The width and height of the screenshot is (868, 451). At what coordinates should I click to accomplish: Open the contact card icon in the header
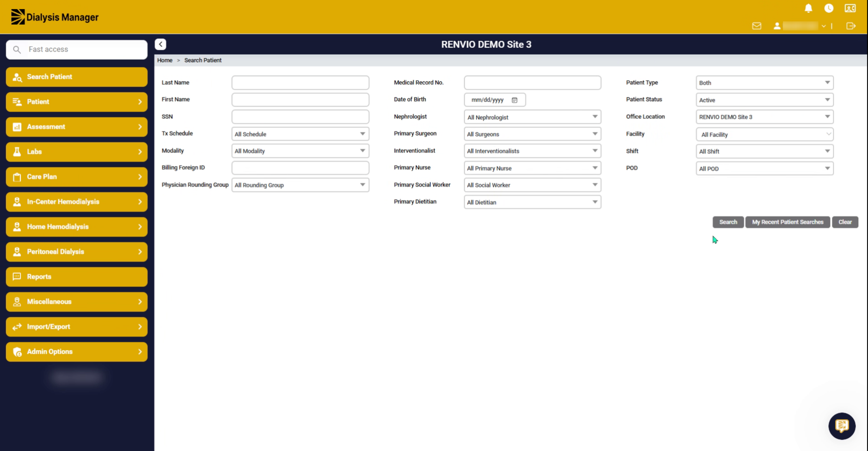[x=850, y=8]
